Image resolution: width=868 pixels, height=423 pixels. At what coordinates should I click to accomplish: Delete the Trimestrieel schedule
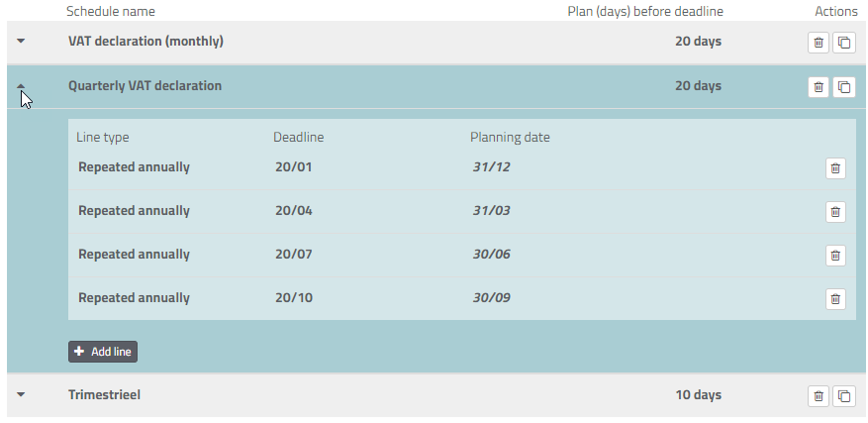(x=818, y=395)
